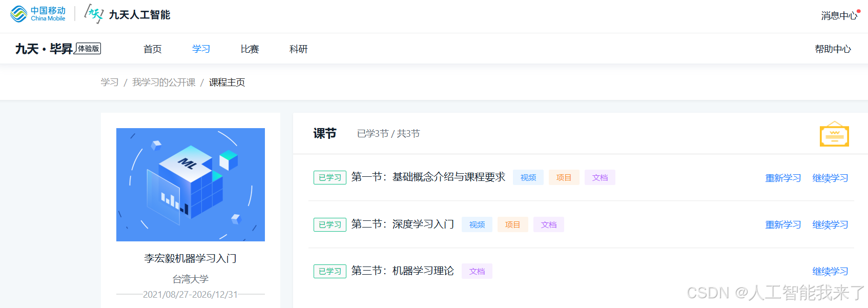
Task: Click 课程主页 breadcrumb item
Action: [x=227, y=82]
